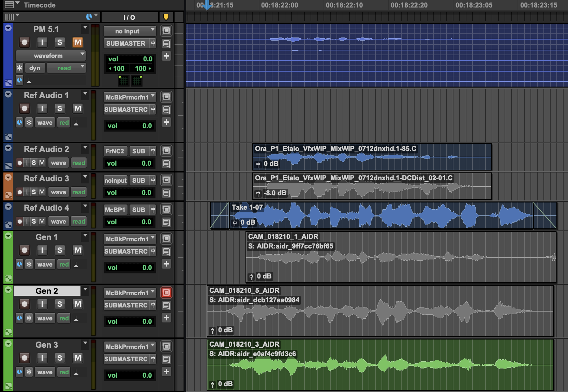The width and height of the screenshot is (568, 392).
Task: Click the PM 5.1 elastic audio clock icon
Action: 19,80
